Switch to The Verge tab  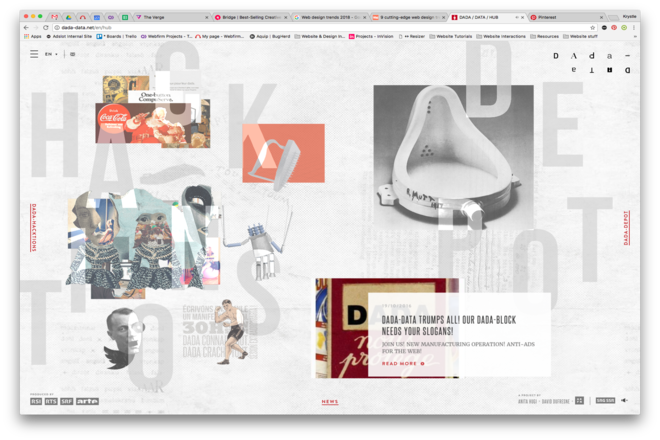170,17
